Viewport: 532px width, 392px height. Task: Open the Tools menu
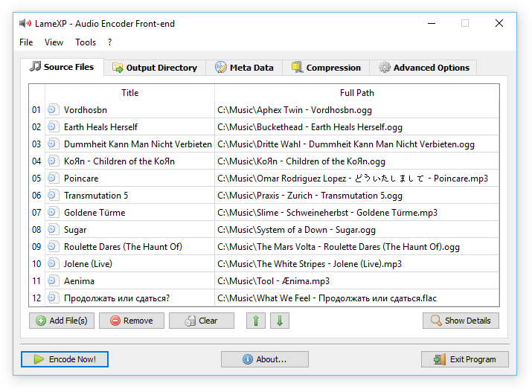(86, 42)
